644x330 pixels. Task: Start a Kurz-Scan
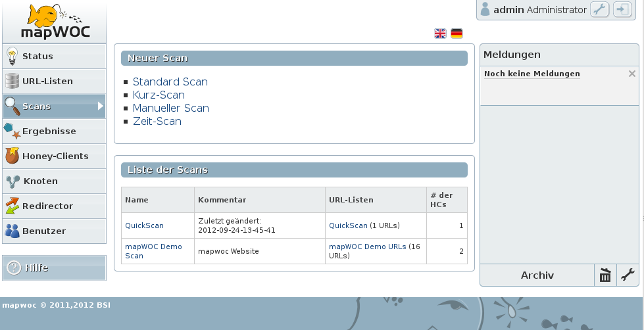159,95
